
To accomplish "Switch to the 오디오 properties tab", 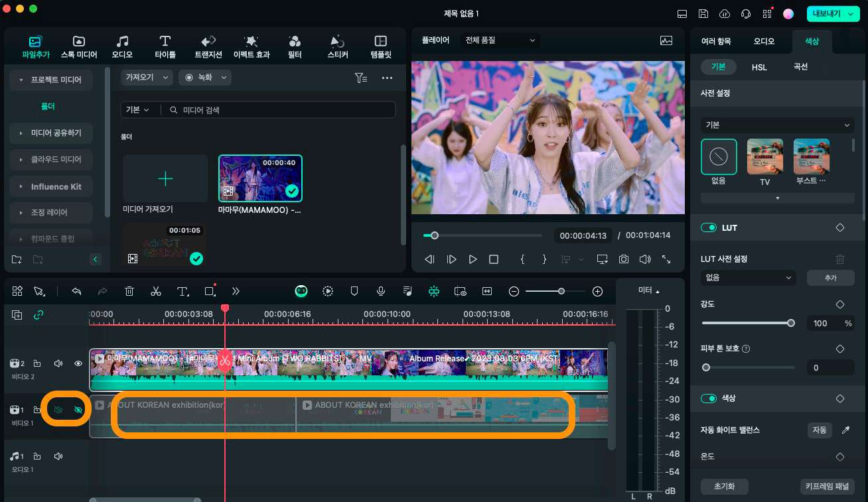I will pyautogui.click(x=764, y=41).
